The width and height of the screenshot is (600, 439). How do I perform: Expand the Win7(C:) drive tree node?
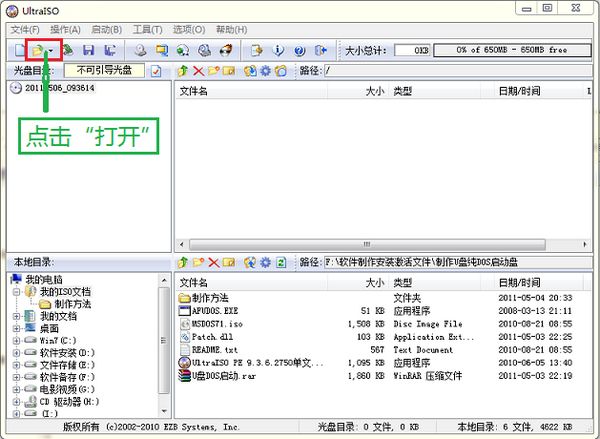15,340
